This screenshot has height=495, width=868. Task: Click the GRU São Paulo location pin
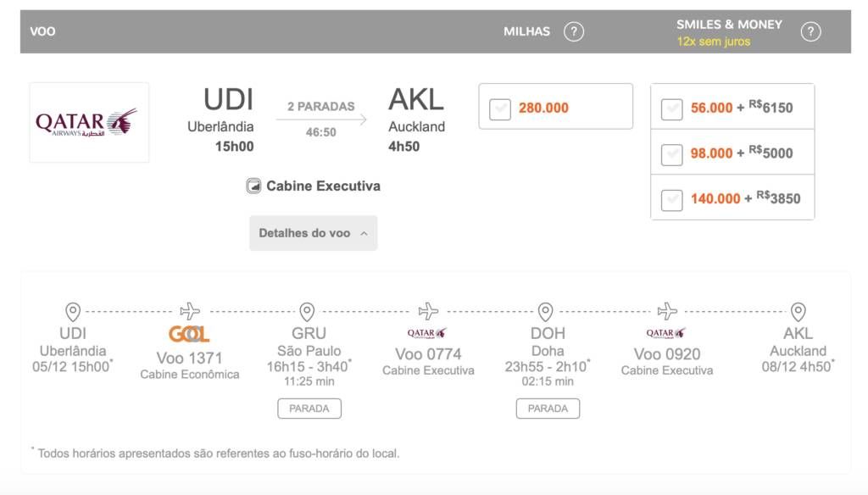click(308, 312)
